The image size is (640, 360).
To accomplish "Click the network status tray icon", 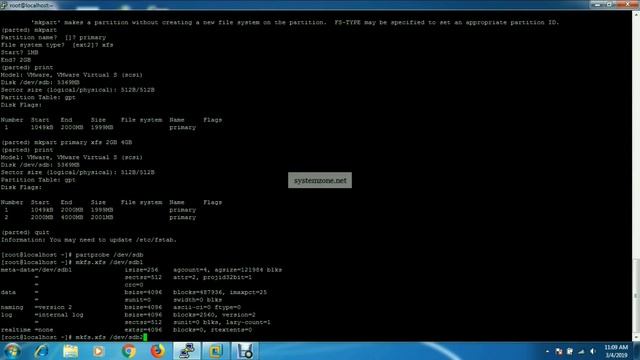I will pyautogui.click(x=581, y=351).
